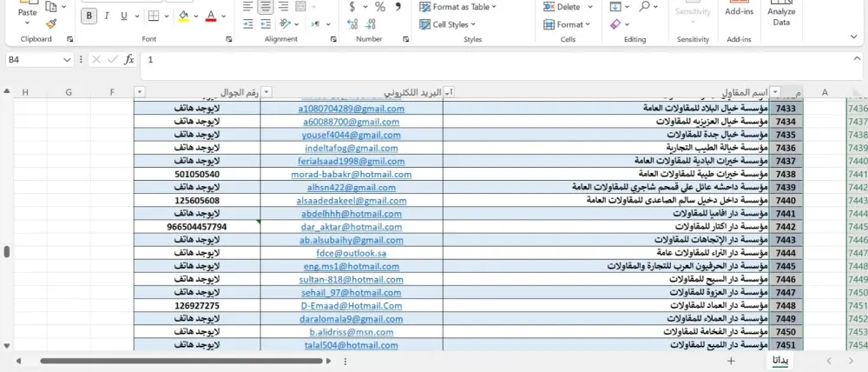Screen dimensions: 868x372
Task: Open filter dropdown for رقم الجوال column
Action: pyautogui.click(x=140, y=92)
